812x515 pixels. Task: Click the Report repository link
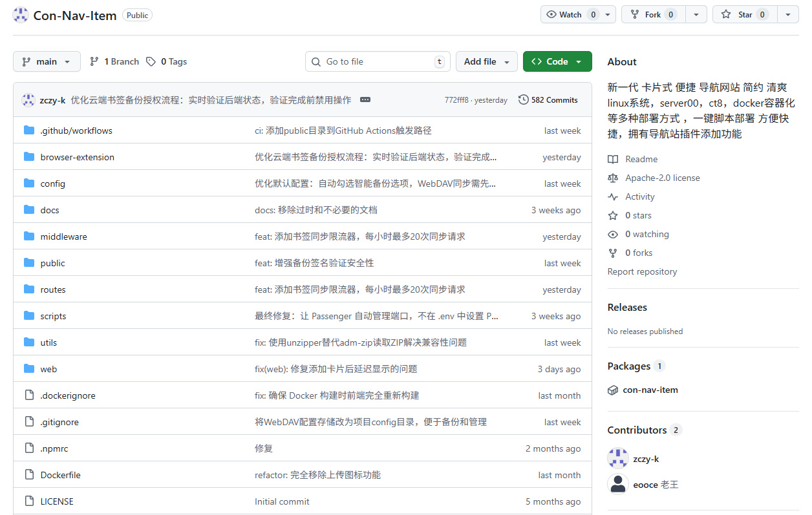coord(643,272)
